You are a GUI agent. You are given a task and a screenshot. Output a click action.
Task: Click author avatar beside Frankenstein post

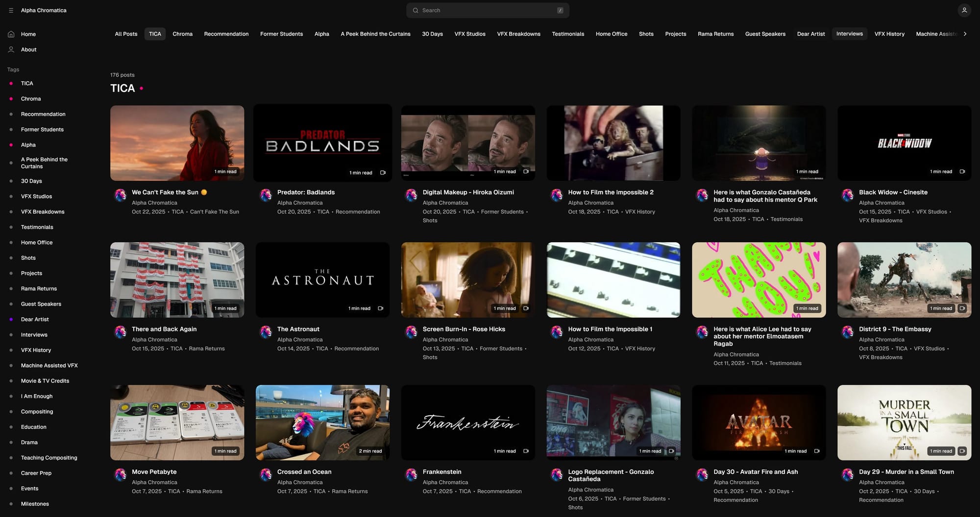click(412, 474)
